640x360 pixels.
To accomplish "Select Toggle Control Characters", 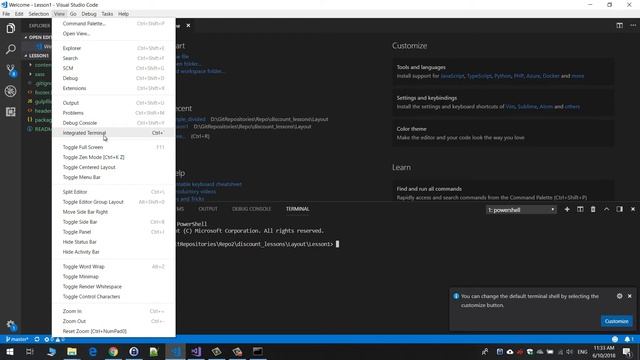I will (113, 297).
